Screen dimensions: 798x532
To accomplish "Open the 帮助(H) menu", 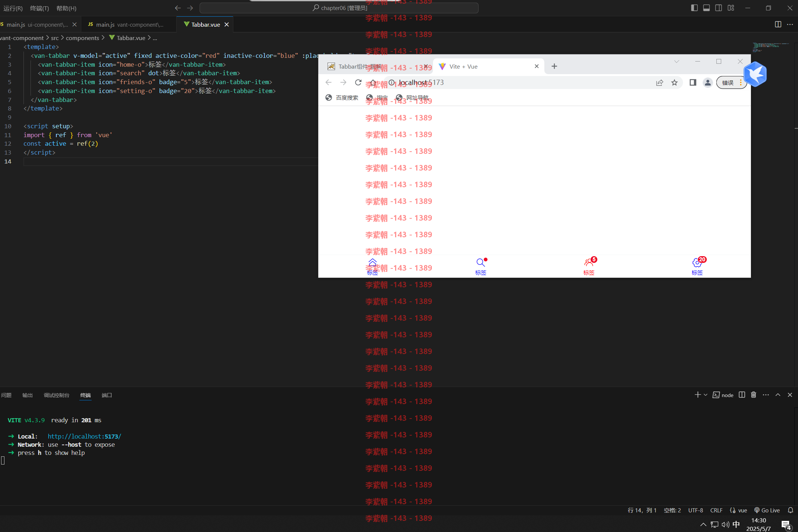I will click(66, 8).
